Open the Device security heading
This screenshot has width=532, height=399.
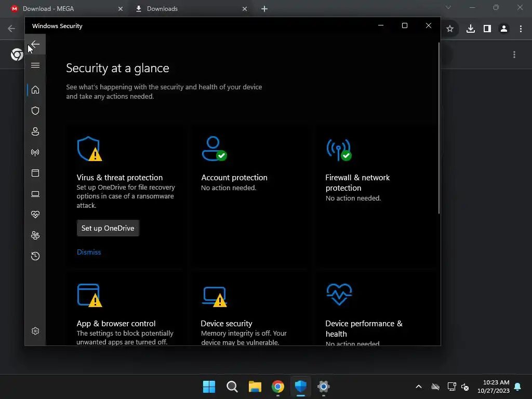(x=227, y=324)
